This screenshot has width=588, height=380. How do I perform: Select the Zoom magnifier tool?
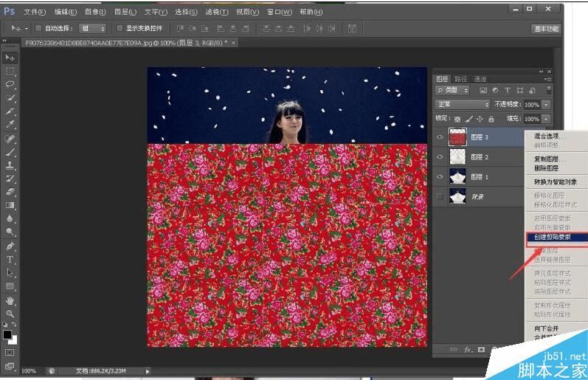pyautogui.click(x=10, y=314)
